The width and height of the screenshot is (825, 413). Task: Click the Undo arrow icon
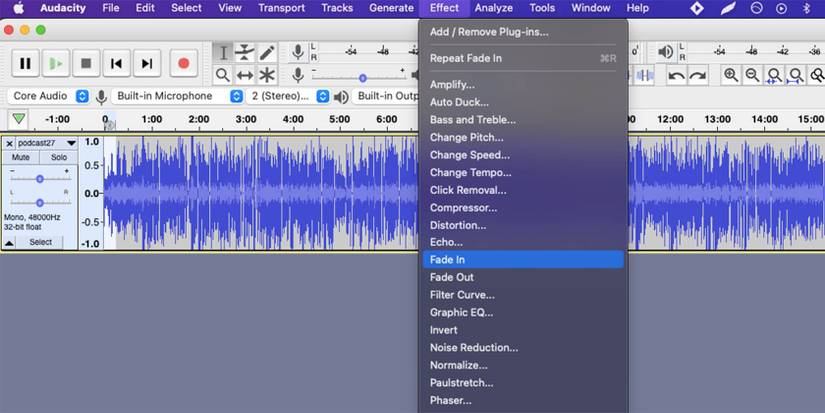point(677,75)
